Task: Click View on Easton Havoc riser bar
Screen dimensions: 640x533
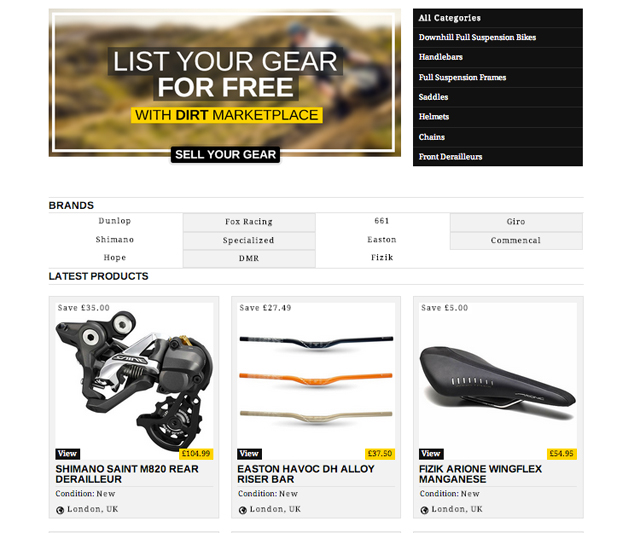Action: click(249, 454)
